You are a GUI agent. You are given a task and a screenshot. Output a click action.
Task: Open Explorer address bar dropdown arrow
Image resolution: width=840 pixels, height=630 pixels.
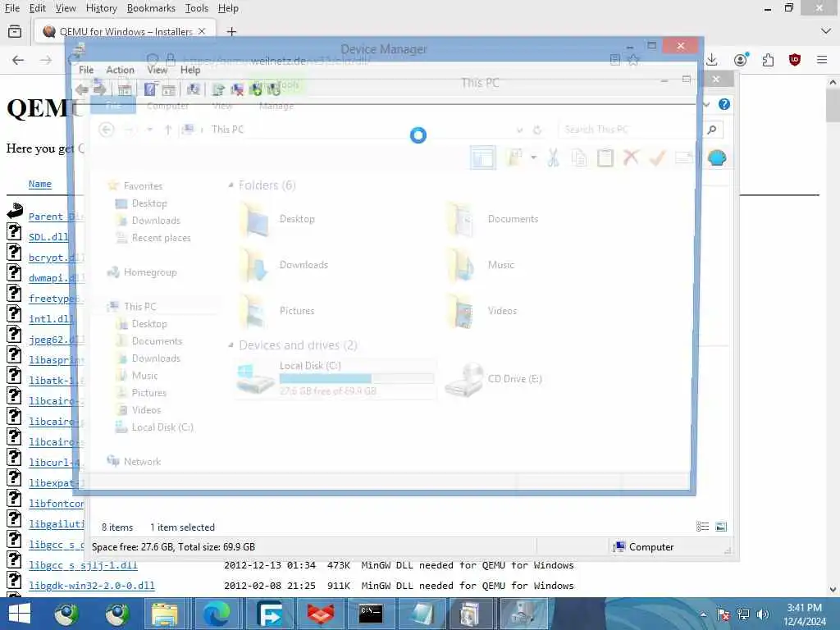519,130
